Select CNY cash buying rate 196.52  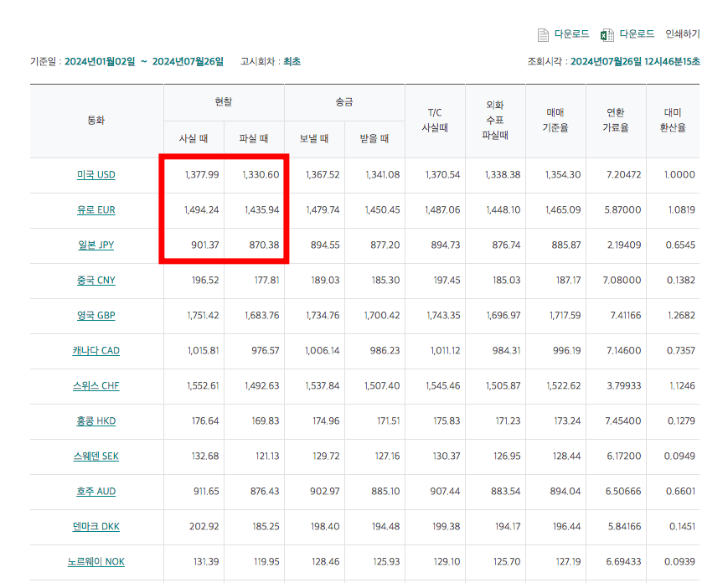205,281
